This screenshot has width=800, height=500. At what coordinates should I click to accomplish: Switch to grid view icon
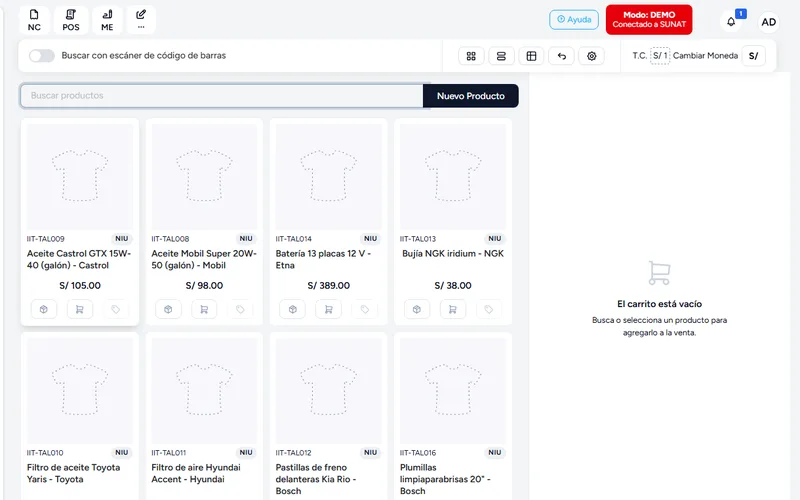tap(471, 56)
